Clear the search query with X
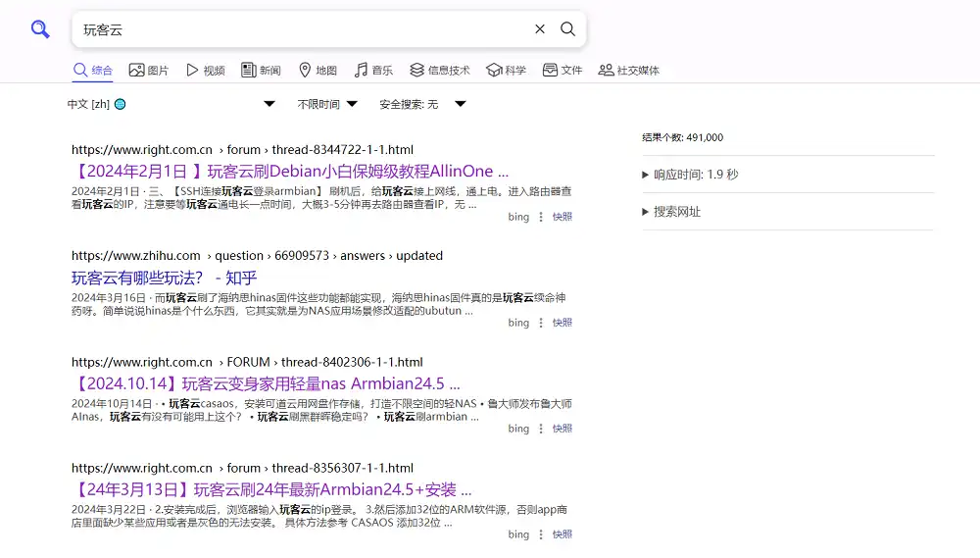This screenshot has height=558, width=980. coord(540,28)
